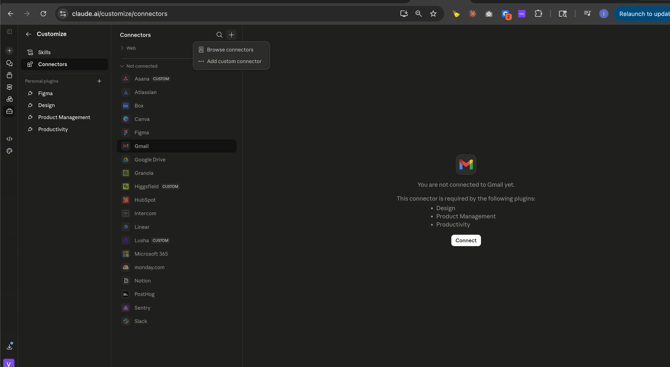The width and height of the screenshot is (670, 367).
Task: Open the browser extensions puzzle icon
Action: point(538,14)
